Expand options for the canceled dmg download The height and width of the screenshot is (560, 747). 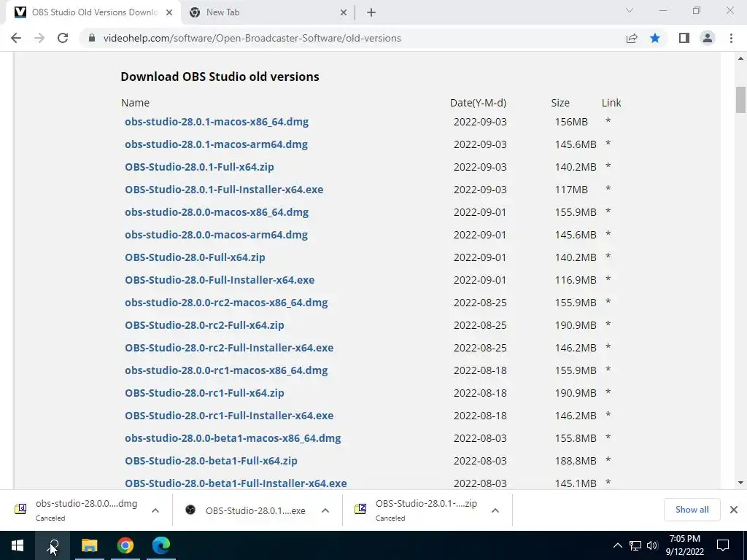[x=155, y=510]
